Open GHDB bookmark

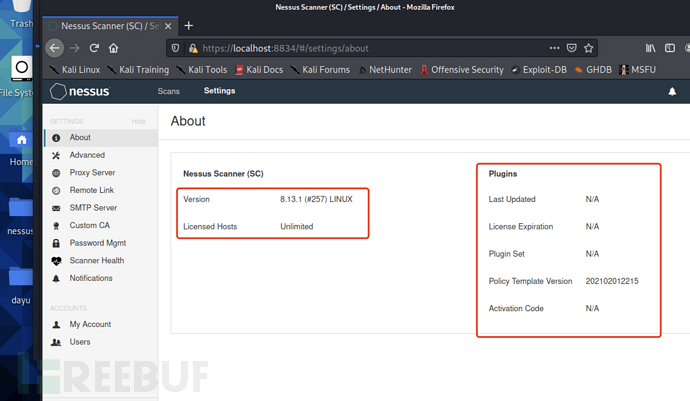pos(593,70)
